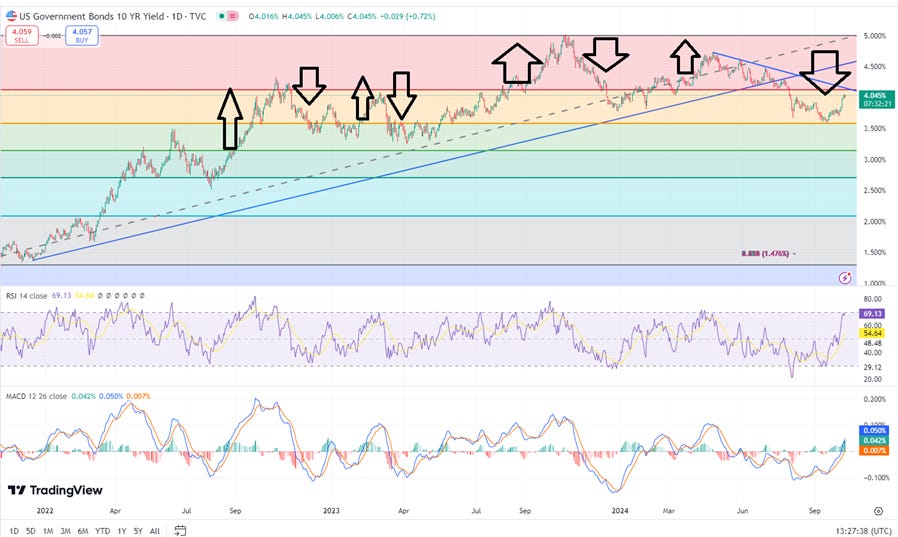898x537 pixels.
Task: Click the Fibonacci label 0.888 (1.476%)
Action: coord(765,253)
